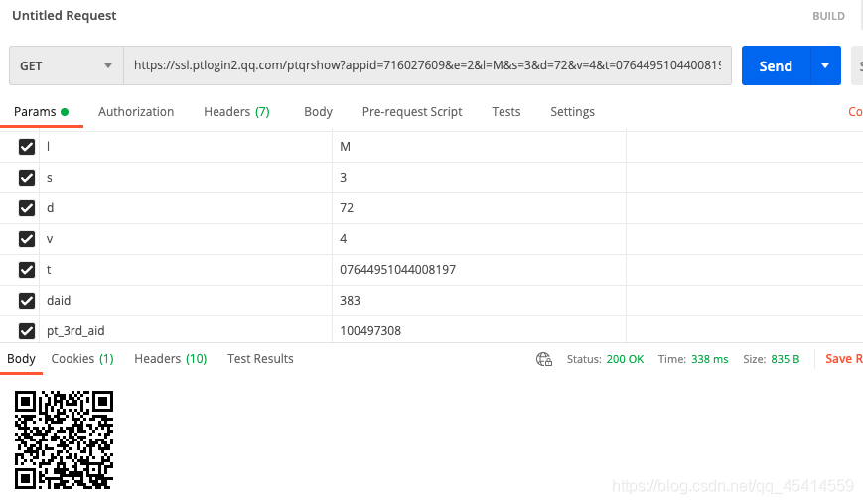
Task: Open the GET method dropdown
Action: pos(67,65)
